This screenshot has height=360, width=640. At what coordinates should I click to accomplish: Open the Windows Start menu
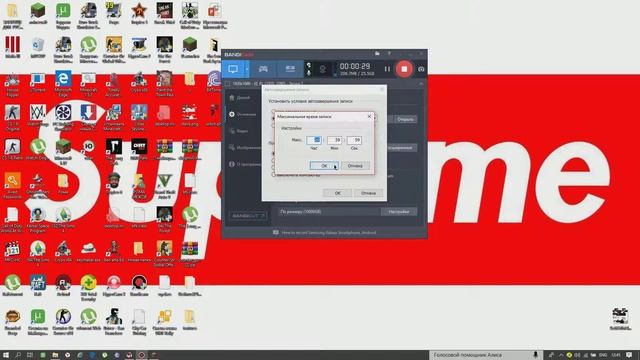tap(6, 355)
